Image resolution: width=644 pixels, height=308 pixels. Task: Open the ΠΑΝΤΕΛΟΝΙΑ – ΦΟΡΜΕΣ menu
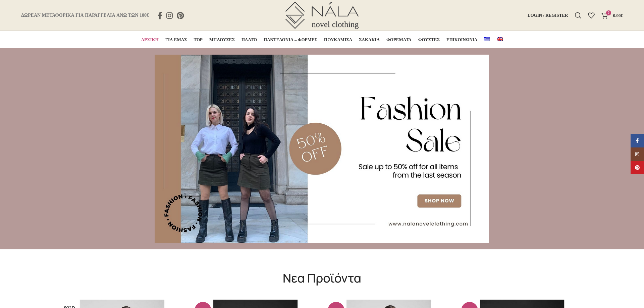[290, 40]
